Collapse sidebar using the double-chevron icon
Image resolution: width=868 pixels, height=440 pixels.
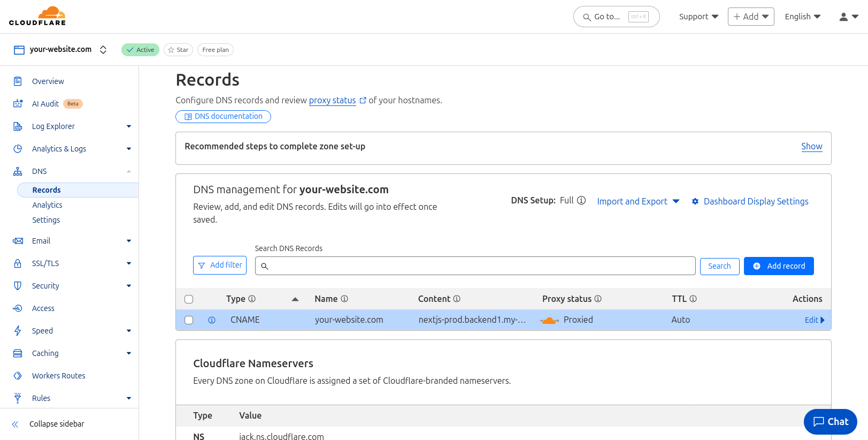point(16,424)
